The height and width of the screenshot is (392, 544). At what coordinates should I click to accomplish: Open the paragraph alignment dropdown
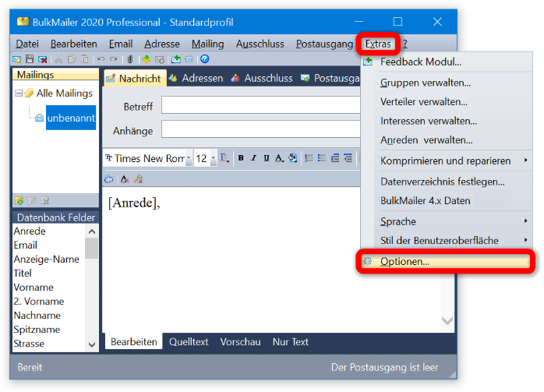224,158
